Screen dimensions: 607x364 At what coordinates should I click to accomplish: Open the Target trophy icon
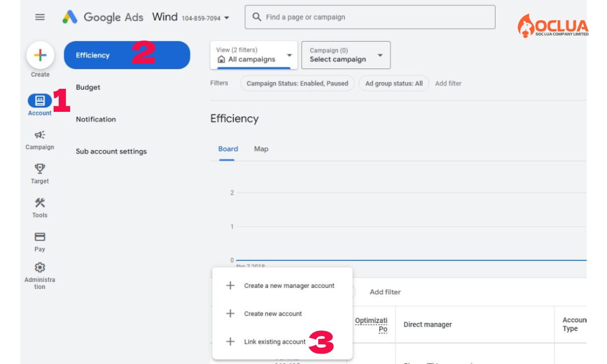coord(40,168)
